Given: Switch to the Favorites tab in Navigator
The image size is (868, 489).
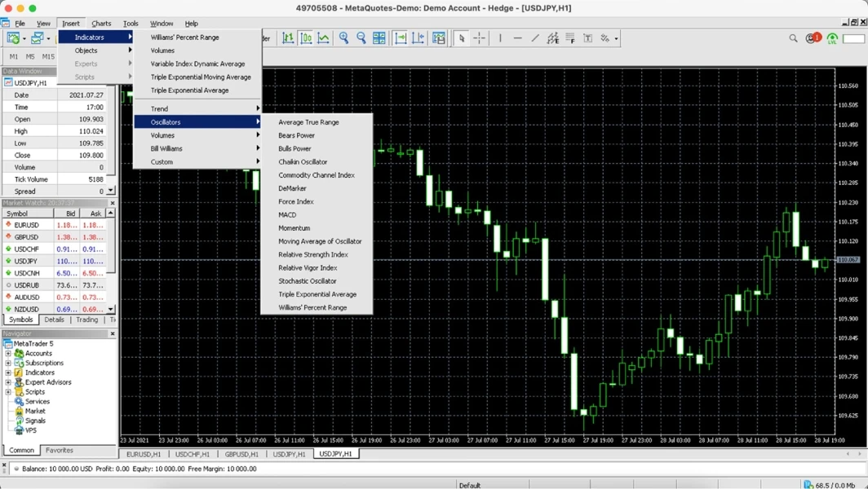Looking at the screenshot, I should point(59,450).
